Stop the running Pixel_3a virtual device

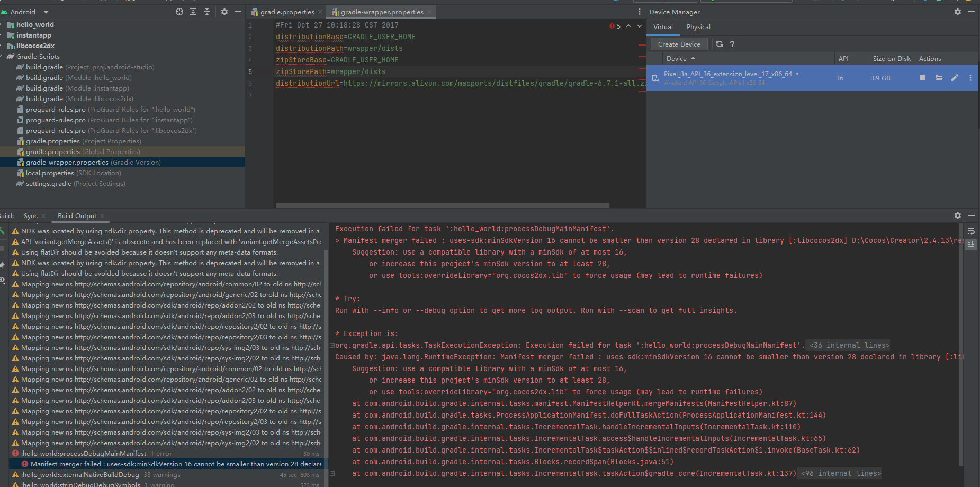[923, 78]
